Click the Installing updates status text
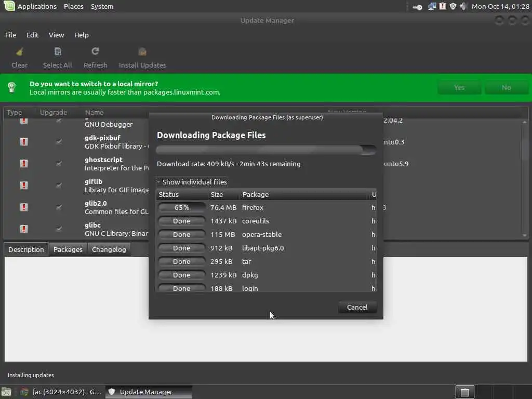Screen dimensions: 532x399 (31, 375)
